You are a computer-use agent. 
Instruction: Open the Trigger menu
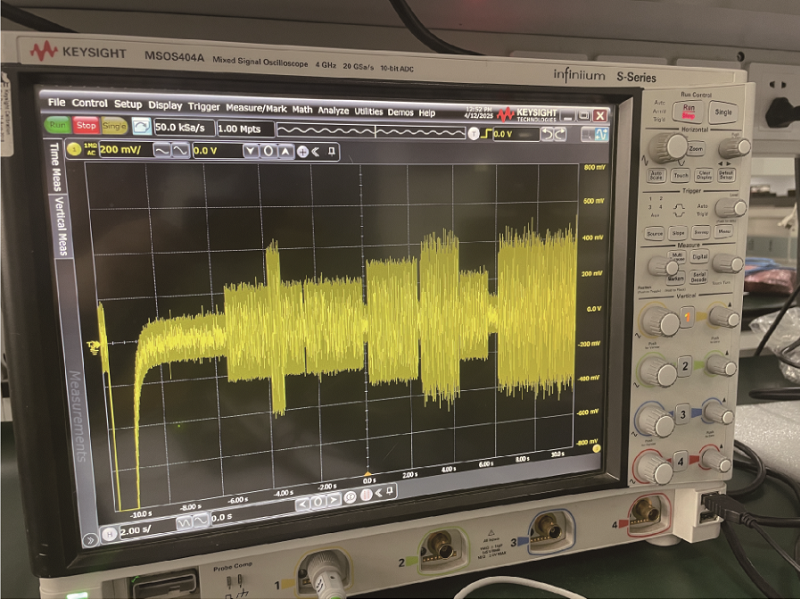pyautogui.click(x=204, y=105)
